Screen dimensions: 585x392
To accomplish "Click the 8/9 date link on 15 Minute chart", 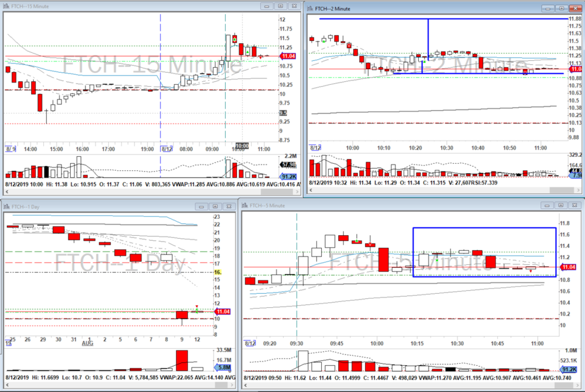I will pyautogui.click(x=9, y=149).
